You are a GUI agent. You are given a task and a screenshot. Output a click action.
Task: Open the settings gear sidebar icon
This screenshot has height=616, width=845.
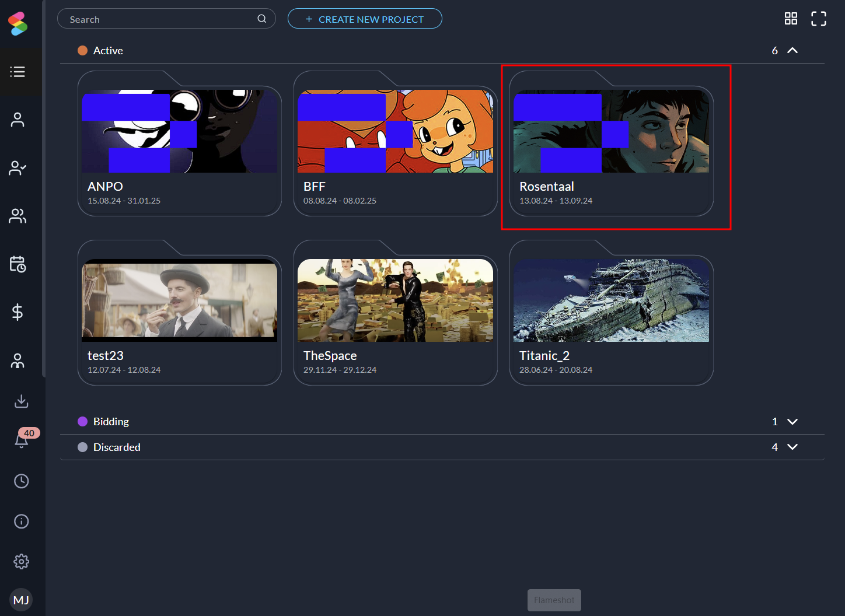point(22,561)
